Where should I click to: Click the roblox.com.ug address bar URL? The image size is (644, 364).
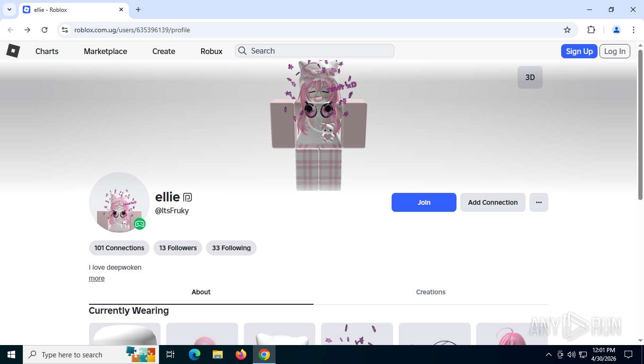pyautogui.click(x=132, y=30)
